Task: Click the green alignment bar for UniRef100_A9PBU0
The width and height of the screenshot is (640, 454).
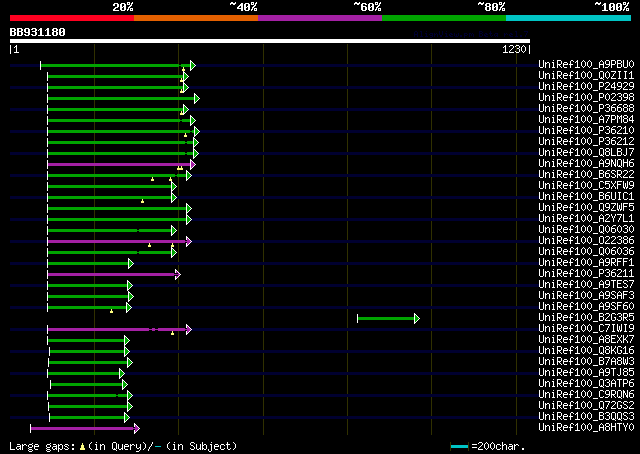Action: point(118,65)
